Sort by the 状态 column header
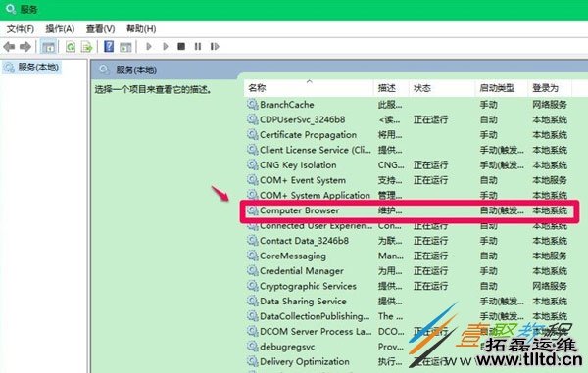 442,88
